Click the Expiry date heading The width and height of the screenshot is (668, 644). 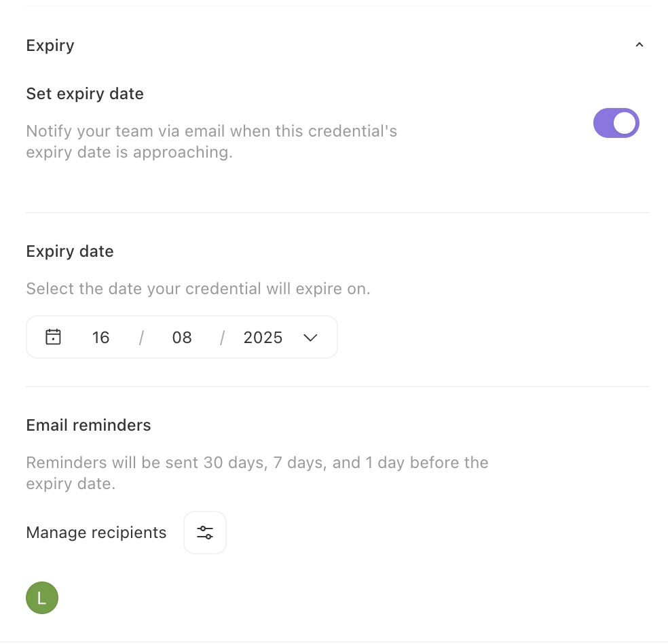coord(70,251)
